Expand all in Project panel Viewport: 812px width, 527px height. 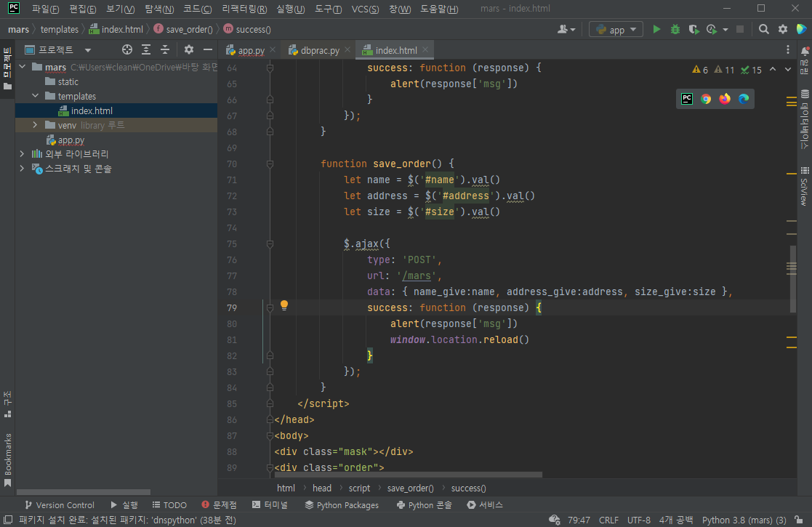click(x=146, y=49)
